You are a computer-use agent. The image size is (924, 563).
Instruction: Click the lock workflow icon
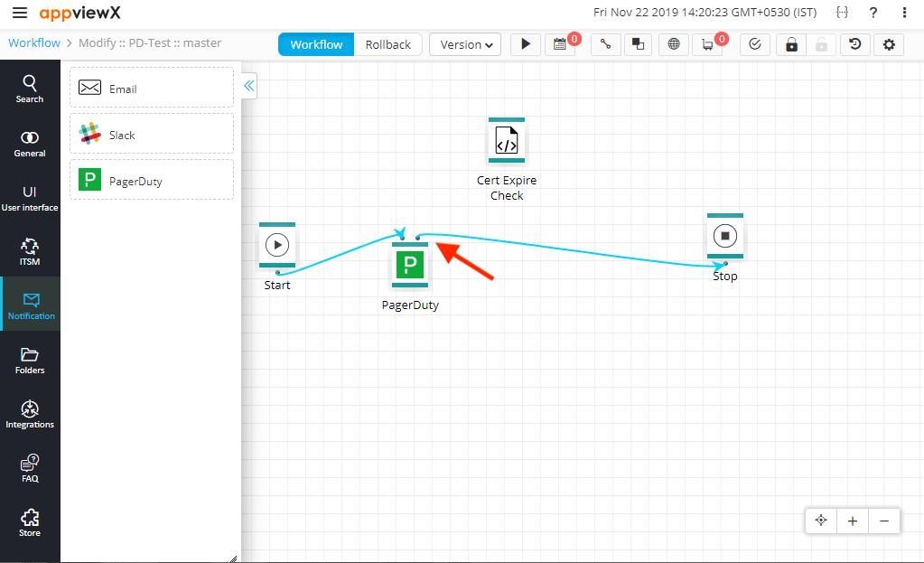click(x=790, y=44)
